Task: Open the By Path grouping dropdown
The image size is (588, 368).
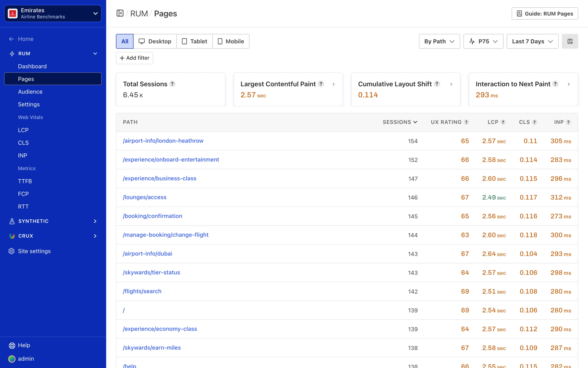Action: pyautogui.click(x=439, y=41)
